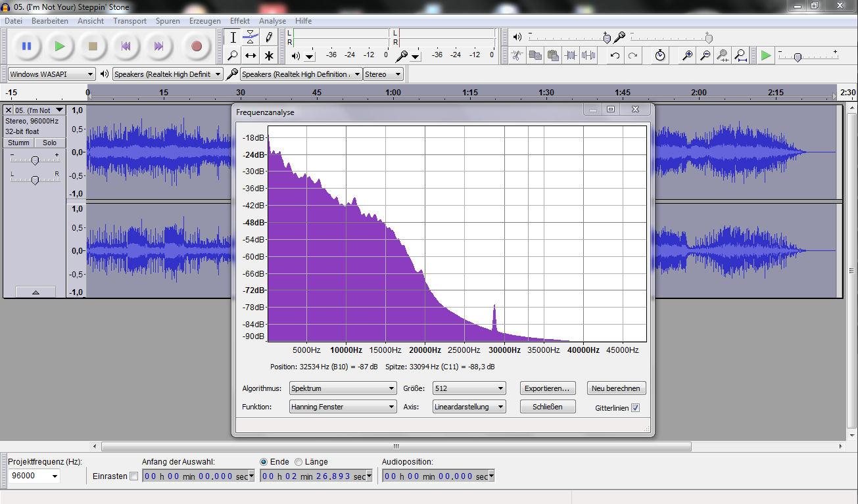The width and height of the screenshot is (858, 504).
Task: Open the Algorithmus Spektrum dropdown
Action: [x=343, y=388]
